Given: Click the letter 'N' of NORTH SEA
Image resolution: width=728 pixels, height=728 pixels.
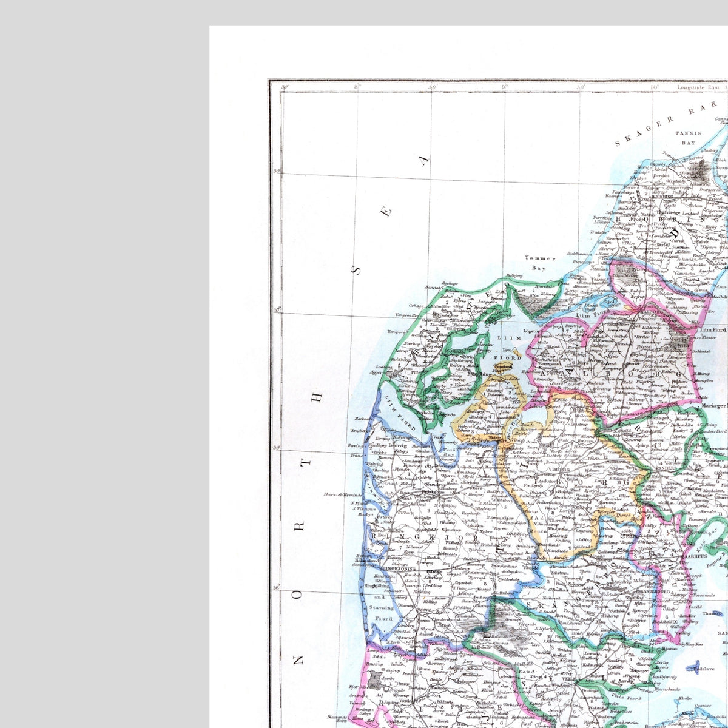Looking at the screenshot, I should 298,659.
